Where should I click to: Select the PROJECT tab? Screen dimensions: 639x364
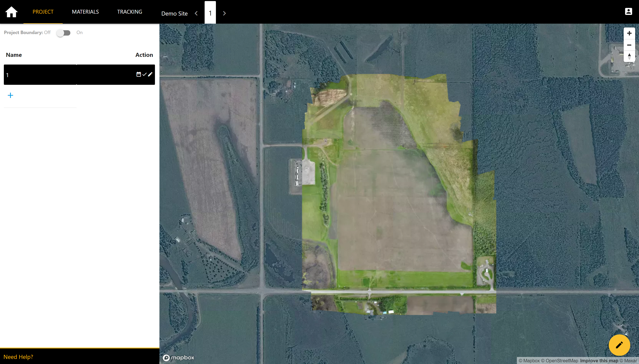point(43,12)
